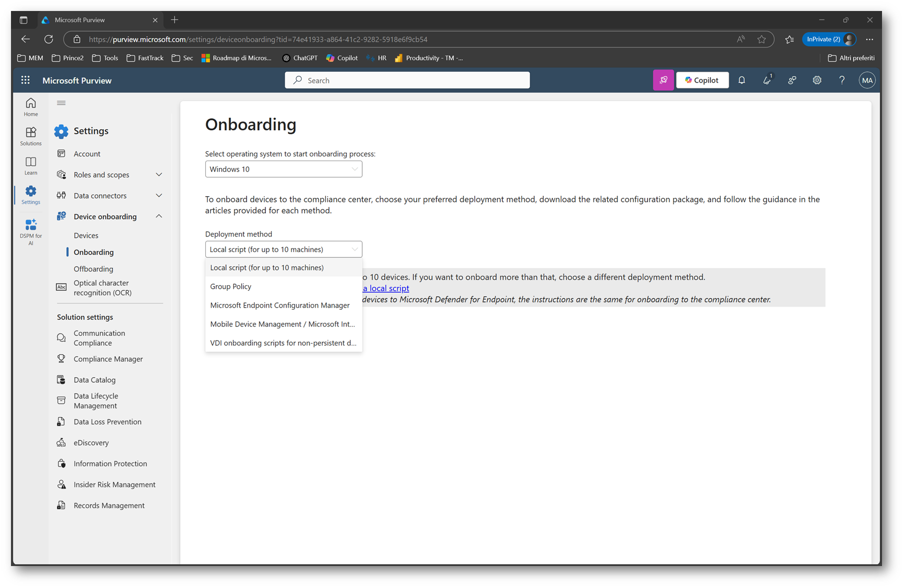Add page to favorites star
Viewport: 904px width, 588px height.
pos(762,39)
